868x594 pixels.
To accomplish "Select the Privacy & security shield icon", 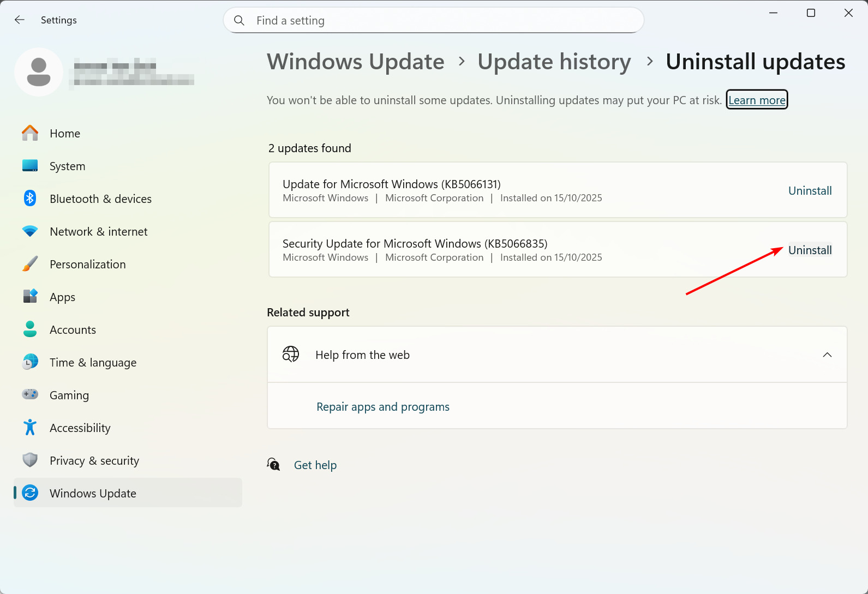I will pos(30,460).
